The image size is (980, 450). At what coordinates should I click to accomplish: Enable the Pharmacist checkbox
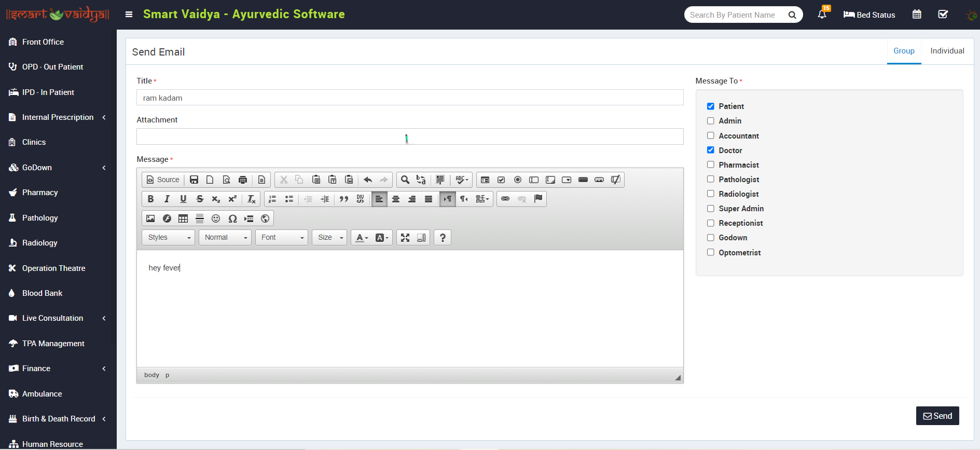point(711,165)
